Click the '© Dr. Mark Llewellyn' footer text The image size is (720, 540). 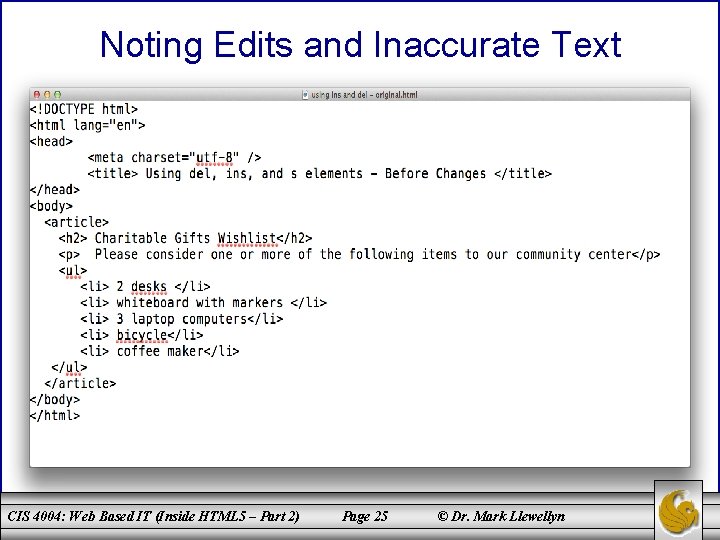point(501,516)
